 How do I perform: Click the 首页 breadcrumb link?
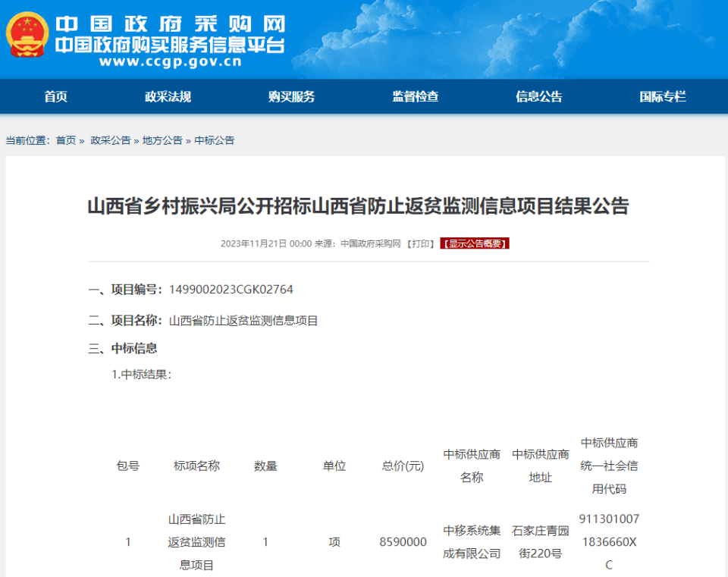pos(66,140)
